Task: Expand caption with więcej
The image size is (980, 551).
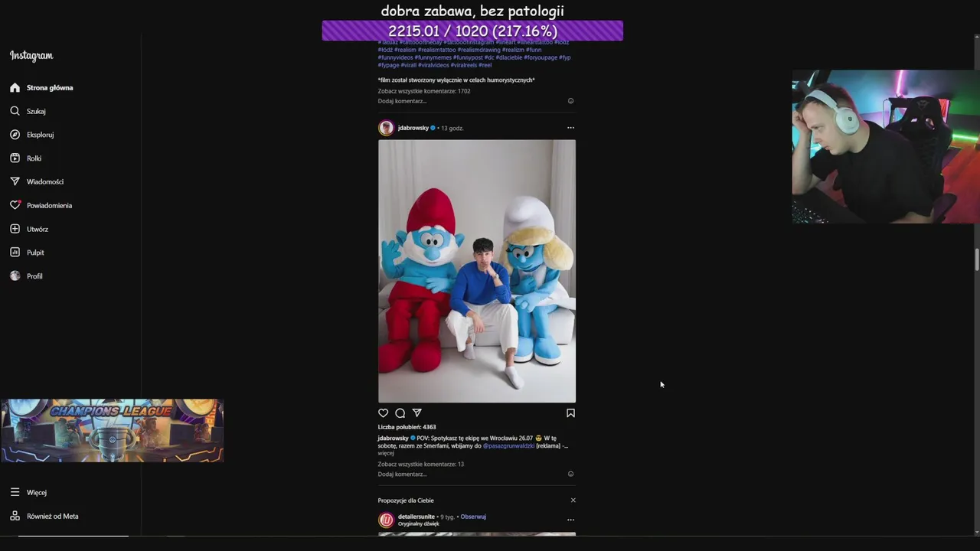Action: click(386, 453)
